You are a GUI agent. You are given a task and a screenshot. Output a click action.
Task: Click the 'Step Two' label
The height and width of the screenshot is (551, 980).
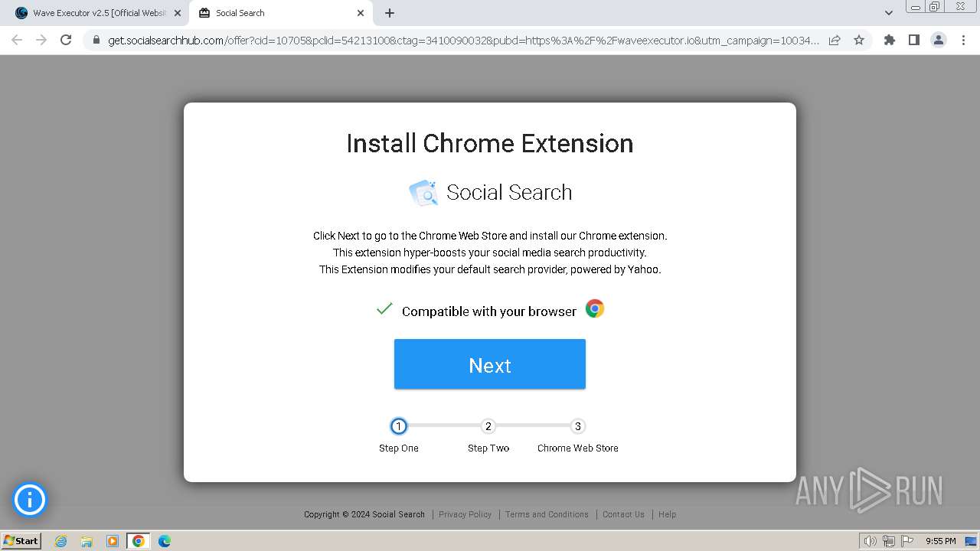pyautogui.click(x=488, y=448)
